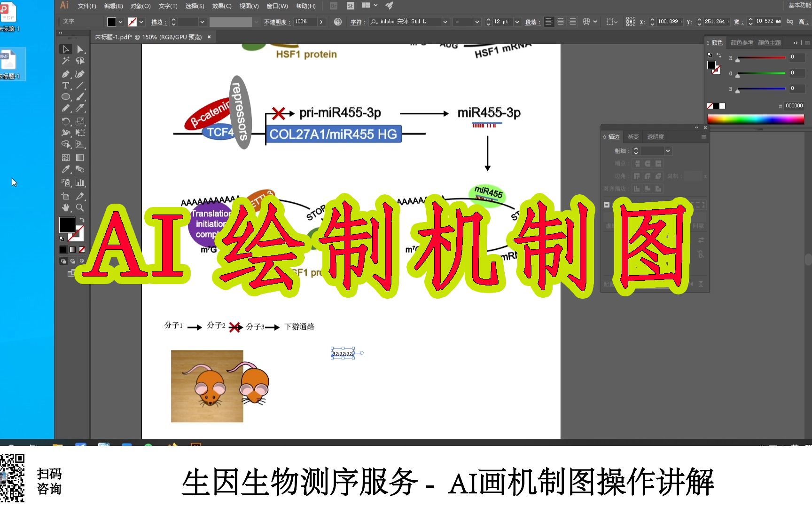Click the 基本功能 workspace switcher
Viewport: 812px width, 508px height.
point(799,5)
